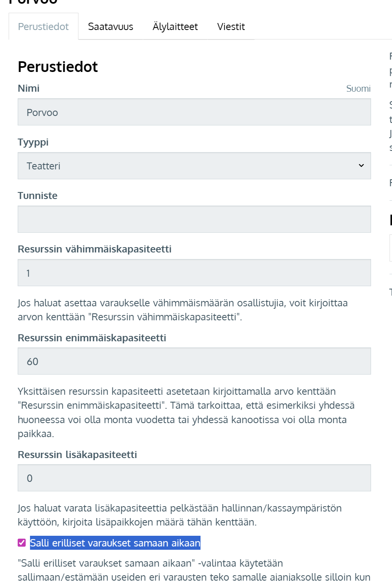Click the bold Nimi field label
Image resolution: width=392 pixels, height=581 pixels.
click(29, 88)
